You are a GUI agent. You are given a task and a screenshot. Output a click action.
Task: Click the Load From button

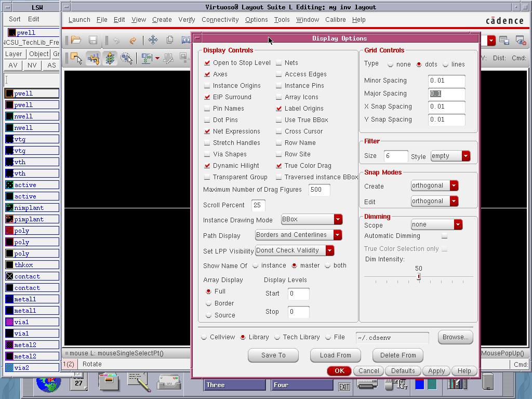pyautogui.click(x=336, y=355)
